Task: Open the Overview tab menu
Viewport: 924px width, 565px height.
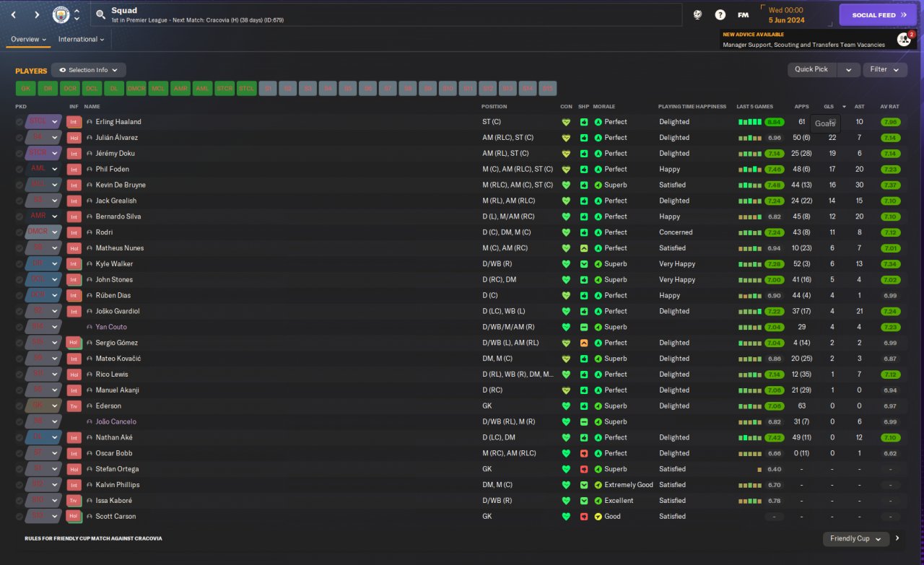Action: point(28,40)
